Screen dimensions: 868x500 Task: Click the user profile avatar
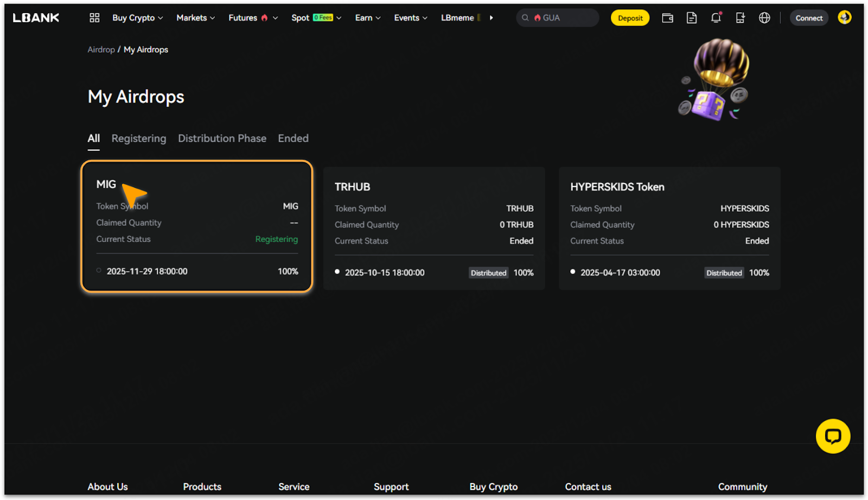(x=844, y=17)
